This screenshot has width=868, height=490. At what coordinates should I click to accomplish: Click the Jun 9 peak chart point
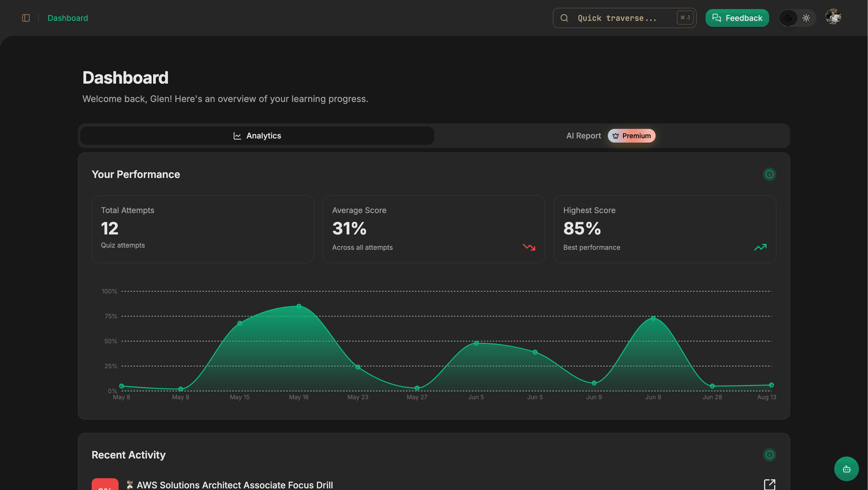[653, 318]
